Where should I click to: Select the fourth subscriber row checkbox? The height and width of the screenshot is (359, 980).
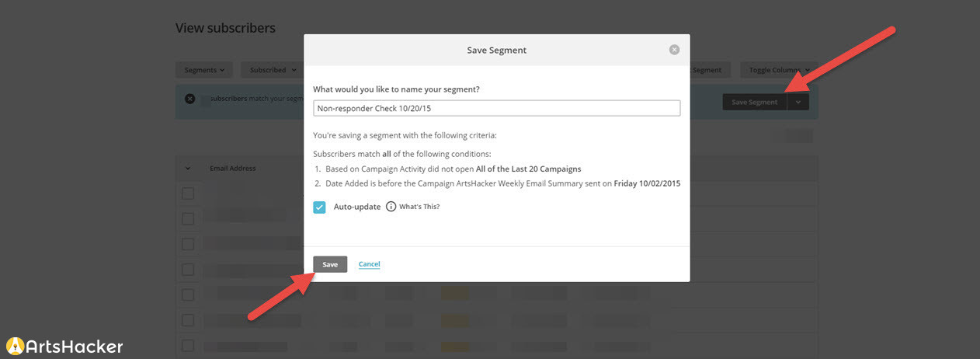(188, 270)
